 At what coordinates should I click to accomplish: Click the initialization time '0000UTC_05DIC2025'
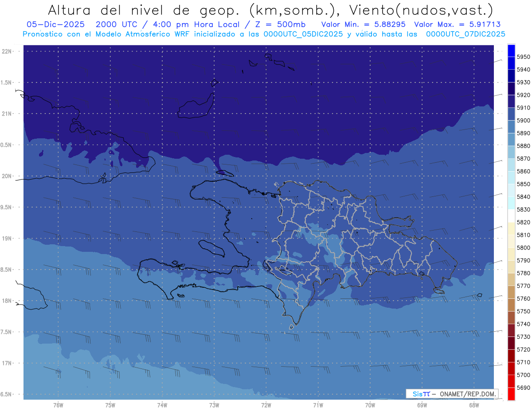pyautogui.click(x=303, y=34)
